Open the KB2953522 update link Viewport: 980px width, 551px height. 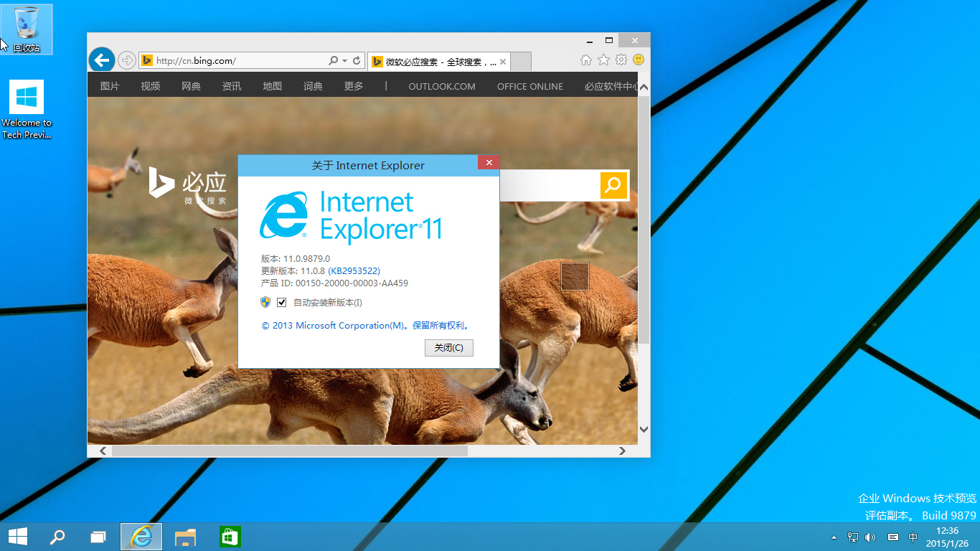(354, 271)
